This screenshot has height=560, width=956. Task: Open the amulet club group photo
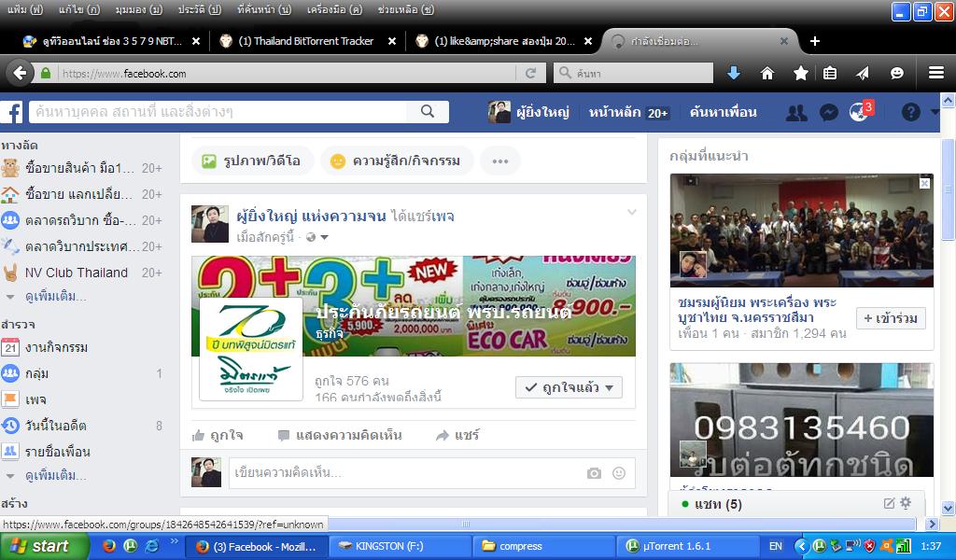pos(801,231)
